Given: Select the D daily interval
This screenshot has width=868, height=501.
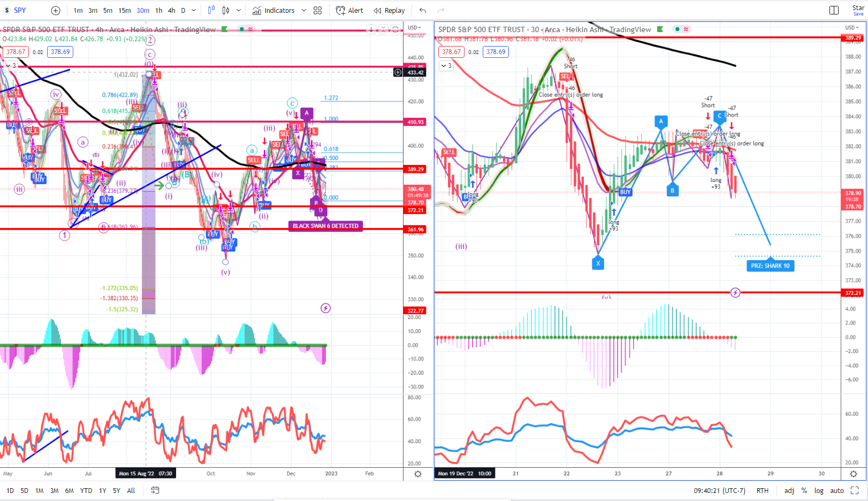Looking at the screenshot, I should [183, 10].
